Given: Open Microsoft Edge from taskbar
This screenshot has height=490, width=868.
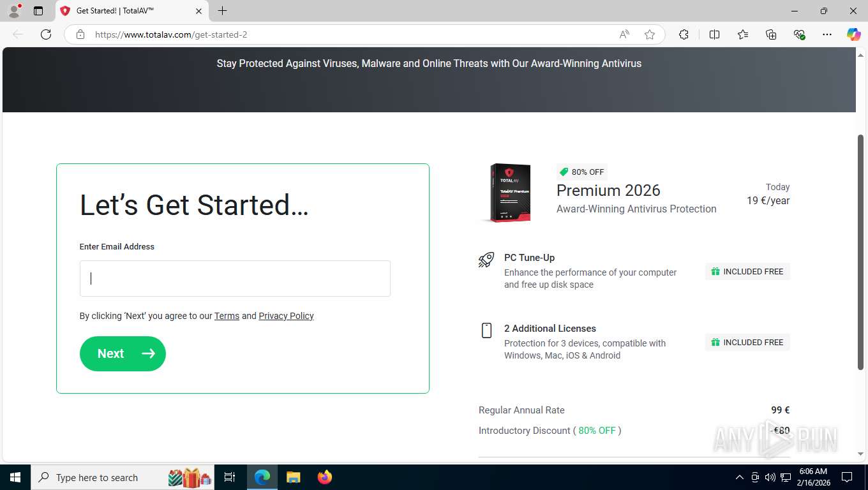Looking at the screenshot, I should click(262, 477).
